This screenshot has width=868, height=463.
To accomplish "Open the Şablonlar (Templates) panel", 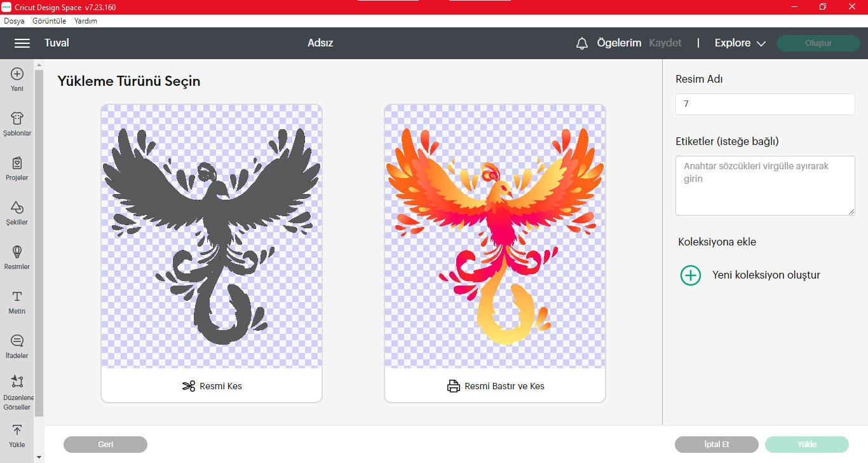I will click(17, 123).
